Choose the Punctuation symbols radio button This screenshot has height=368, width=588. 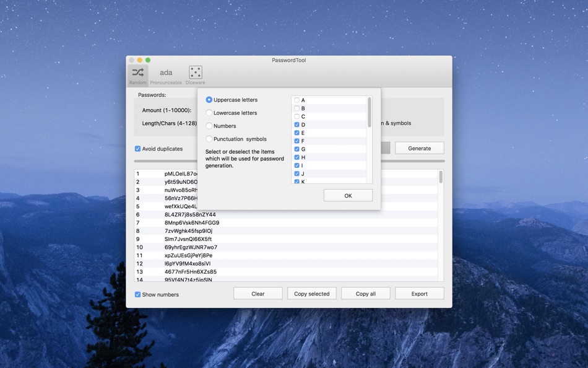click(209, 139)
